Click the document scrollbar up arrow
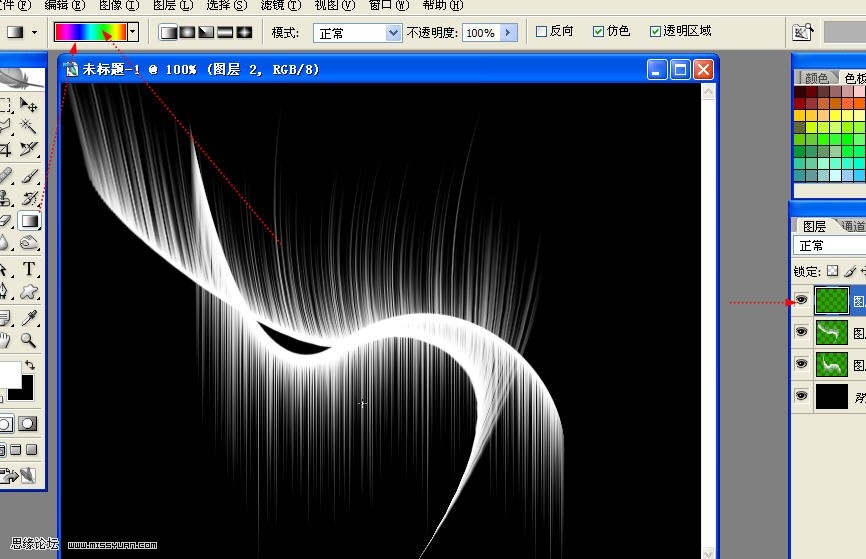866x559 pixels. (x=708, y=92)
